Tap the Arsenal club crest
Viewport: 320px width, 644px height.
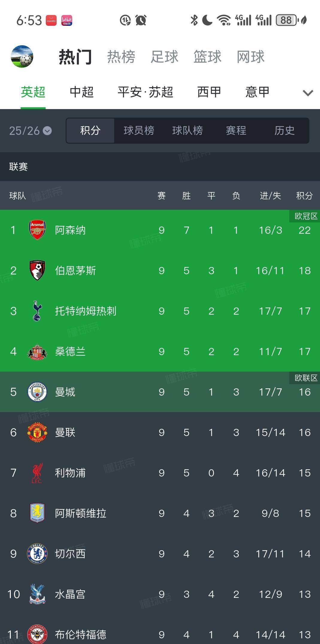tap(37, 230)
